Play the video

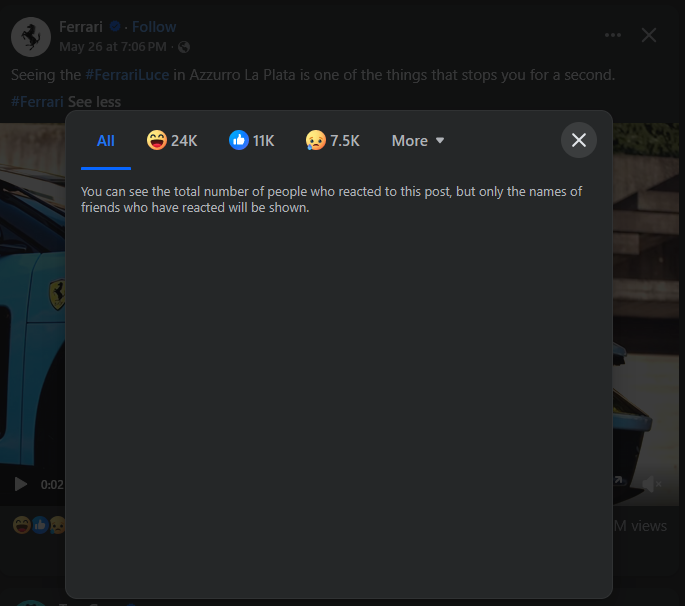tap(20, 484)
